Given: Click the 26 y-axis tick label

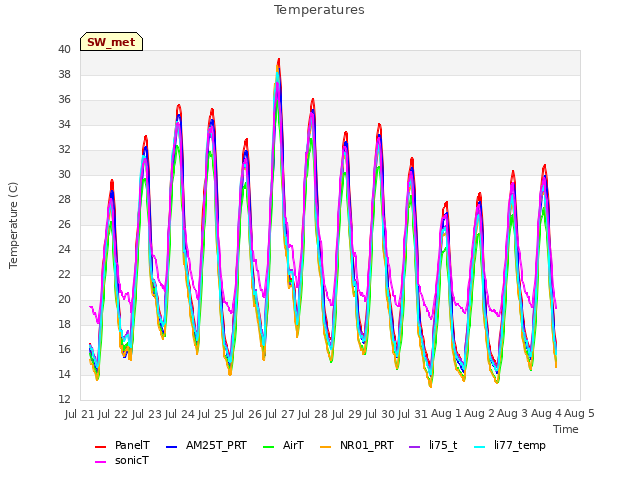Looking at the screenshot, I should coord(64,224).
